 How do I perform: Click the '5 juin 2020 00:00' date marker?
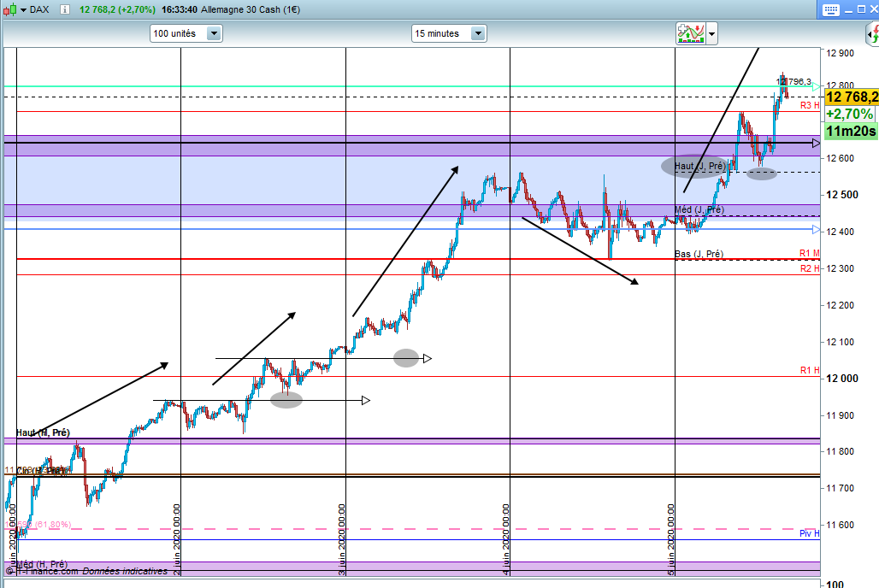671,539
